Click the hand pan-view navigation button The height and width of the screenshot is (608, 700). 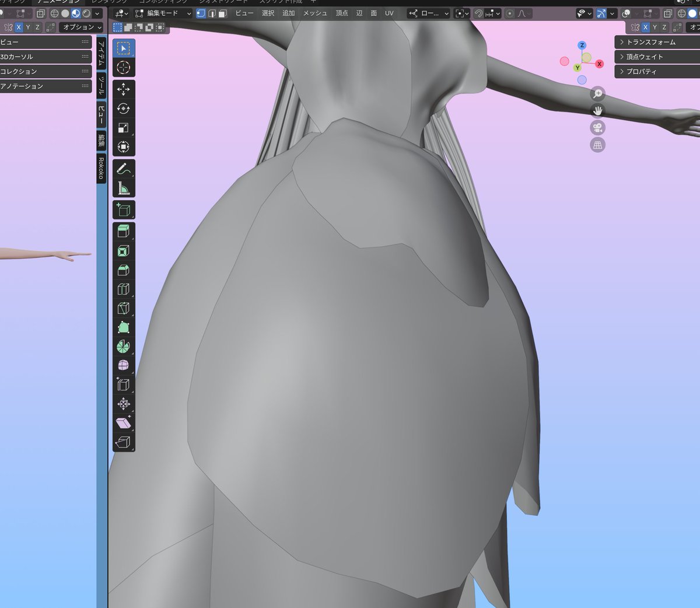click(x=597, y=110)
